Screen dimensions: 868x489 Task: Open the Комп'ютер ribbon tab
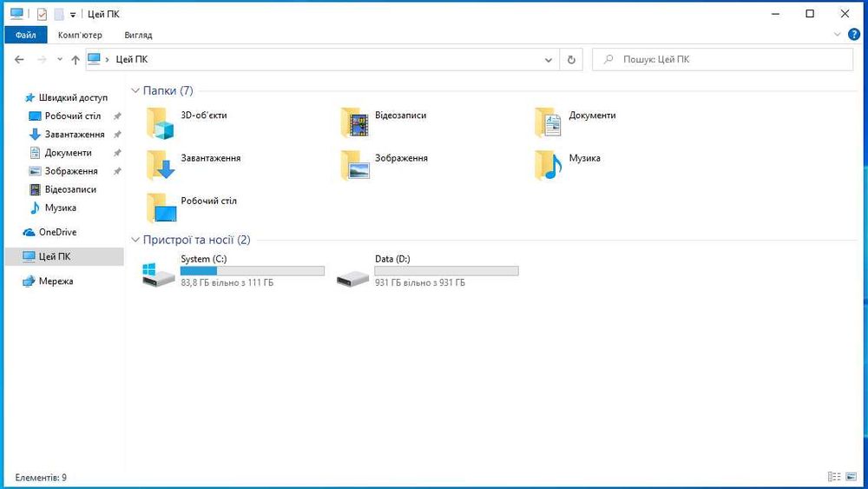pyautogui.click(x=80, y=35)
